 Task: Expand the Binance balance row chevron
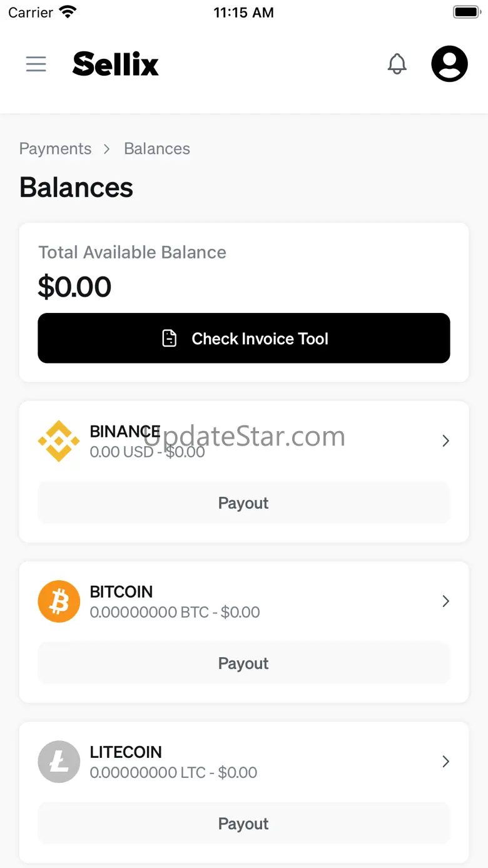click(x=445, y=441)
